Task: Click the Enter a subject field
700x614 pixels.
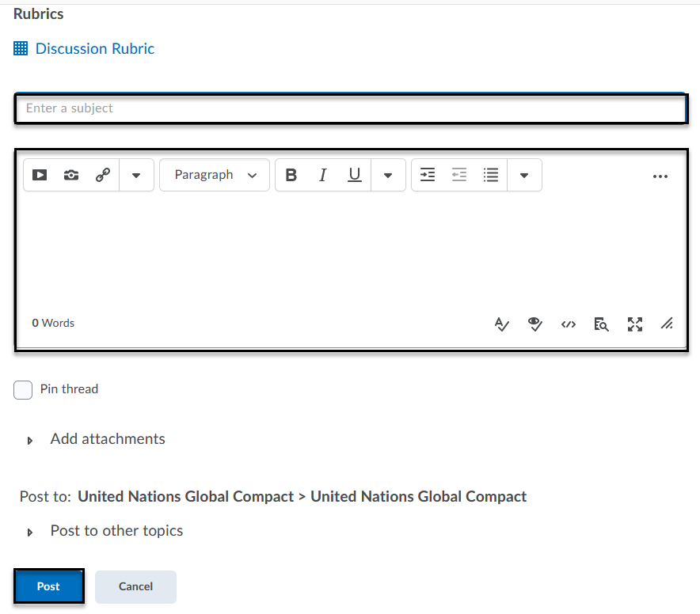Action: point(349,108)
